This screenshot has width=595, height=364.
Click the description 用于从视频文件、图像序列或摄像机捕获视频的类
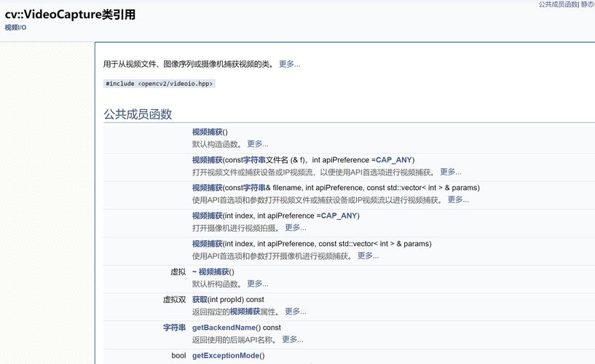point(188,64)
